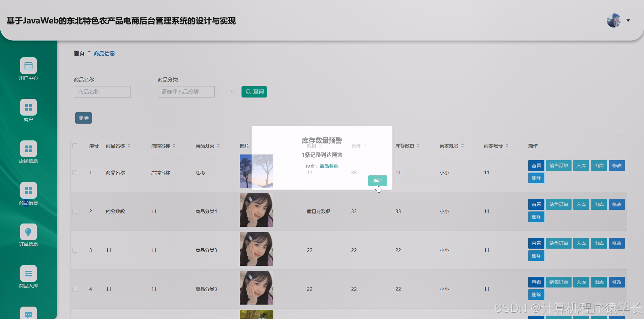Screen dimensions: 644x319
Task: Open the 商品信息 sidebar icon
Action: tap(29, 190)
